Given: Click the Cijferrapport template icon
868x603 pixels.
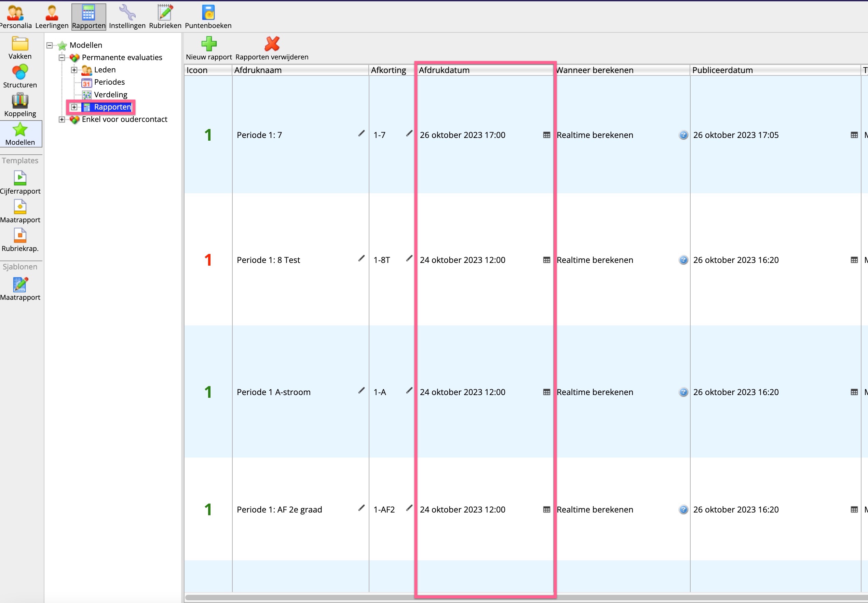Looking at the screenshot, I should (20, 179).
